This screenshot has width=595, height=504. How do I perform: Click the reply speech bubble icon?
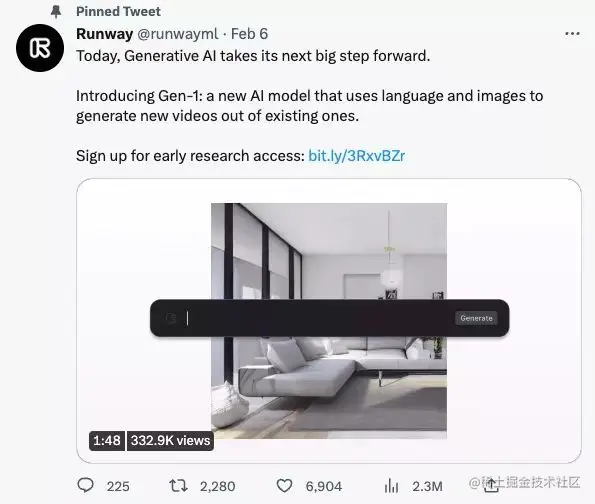[x=85, y=485]
